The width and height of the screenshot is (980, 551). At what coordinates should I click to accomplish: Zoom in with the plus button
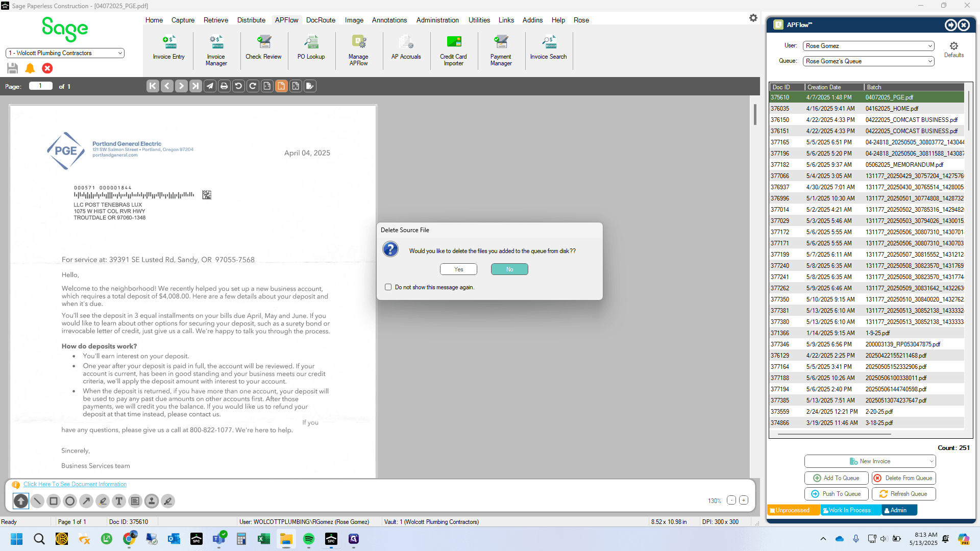pos(744,500)
